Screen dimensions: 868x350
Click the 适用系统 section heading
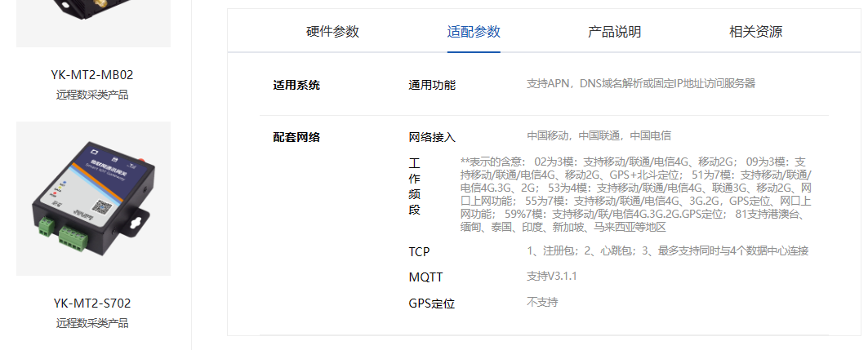click(x=296, y=85)
